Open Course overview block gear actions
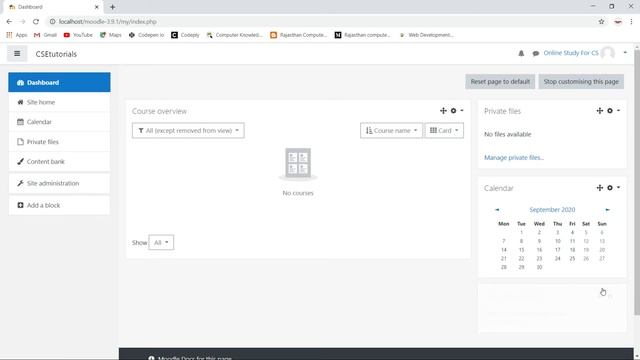The image size is (640, 360). pos(457,111)
